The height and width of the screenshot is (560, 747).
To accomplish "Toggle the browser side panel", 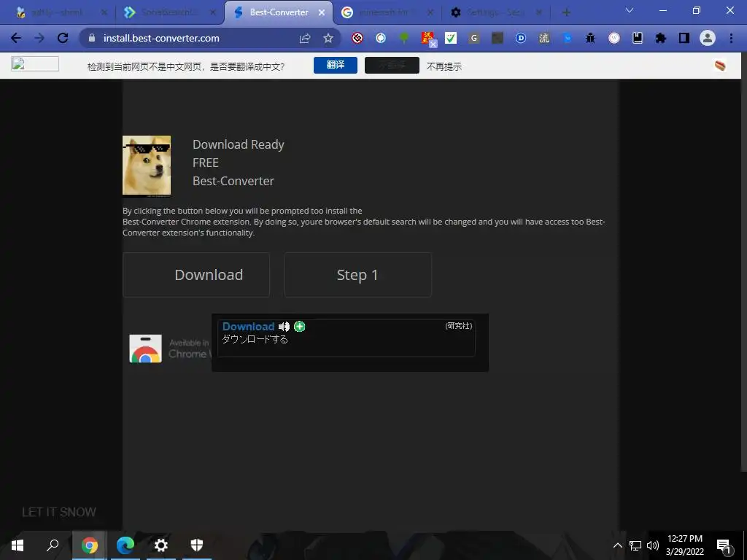I will [684, 38].
